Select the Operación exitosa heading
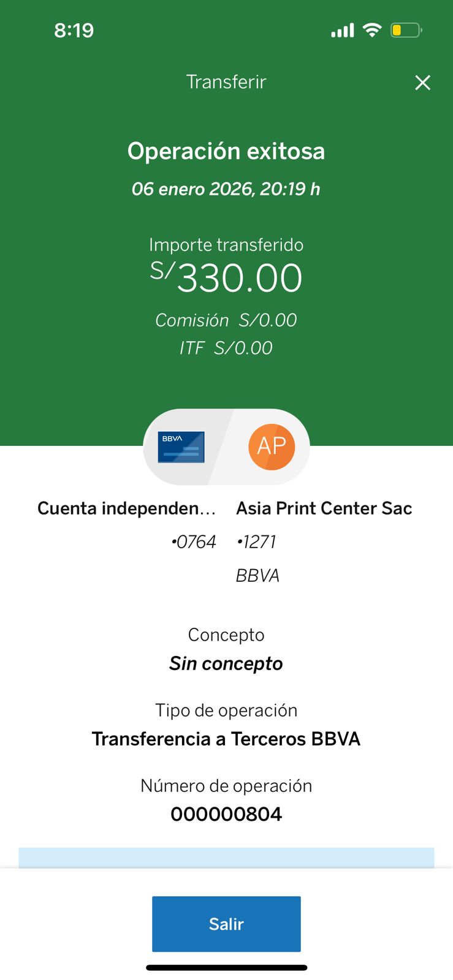This screenshot has height=980, width=453. click(226, 151)
